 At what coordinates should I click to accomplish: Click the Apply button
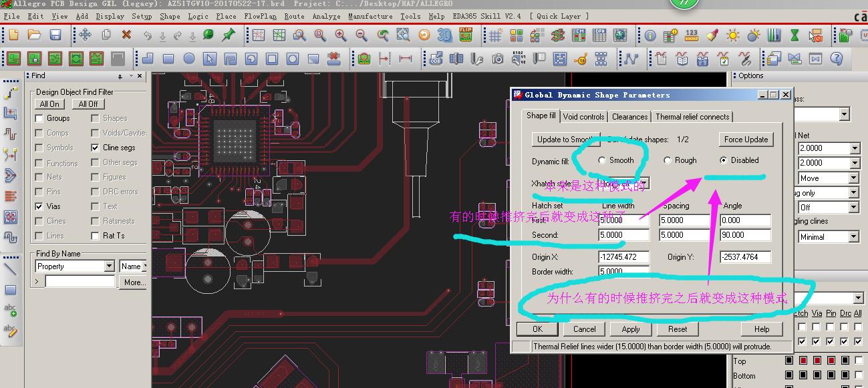(x=631, y=329)
